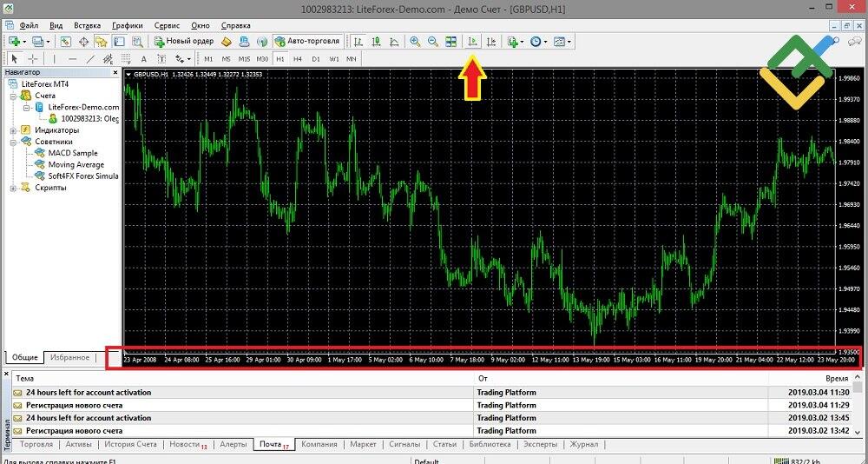
Task: Select the equidistant channel tool
Action: [x=108, y=59]
